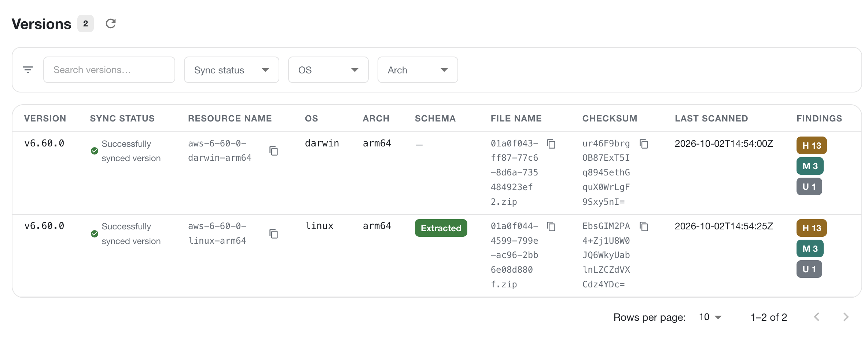This screenshot has height=345, width=868.
Task: Refresh the Versions list
Action: [111, 24]
